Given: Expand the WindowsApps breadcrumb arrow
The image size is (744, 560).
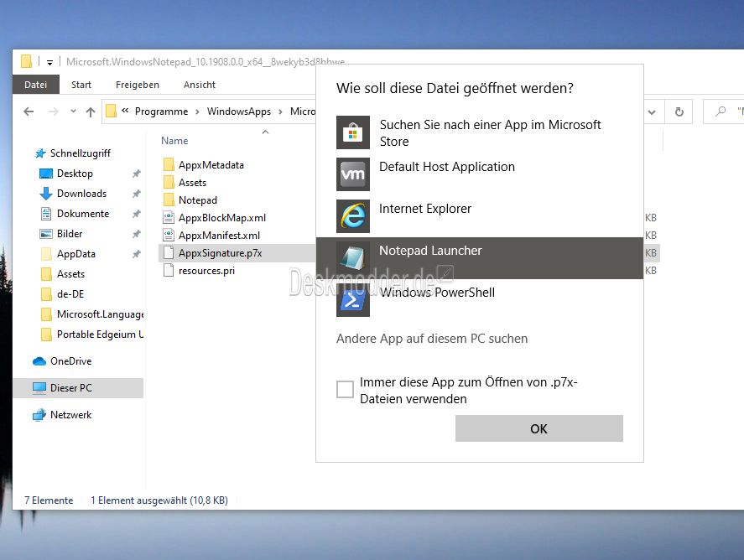Looking at the screenshot, I should (280, 111).
